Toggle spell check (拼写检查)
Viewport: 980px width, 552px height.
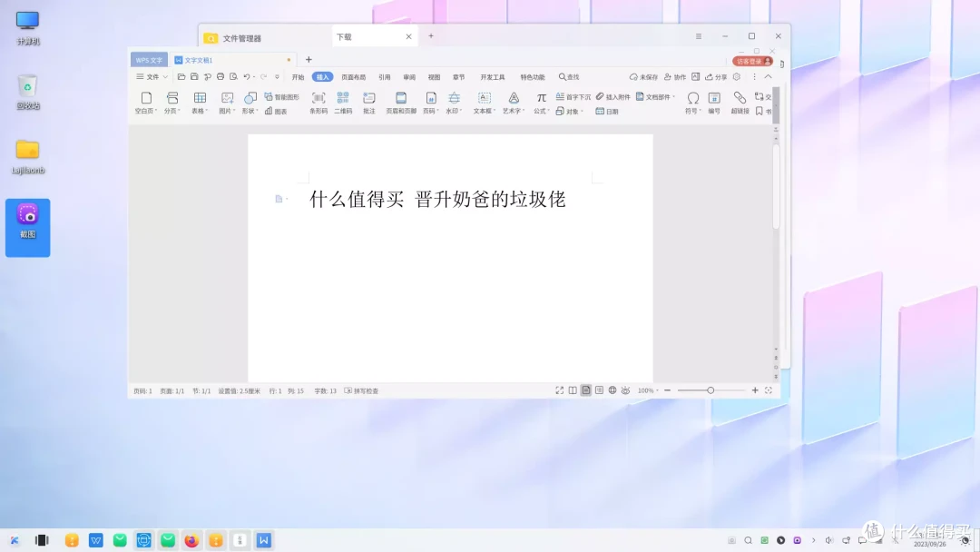point(362,390)
